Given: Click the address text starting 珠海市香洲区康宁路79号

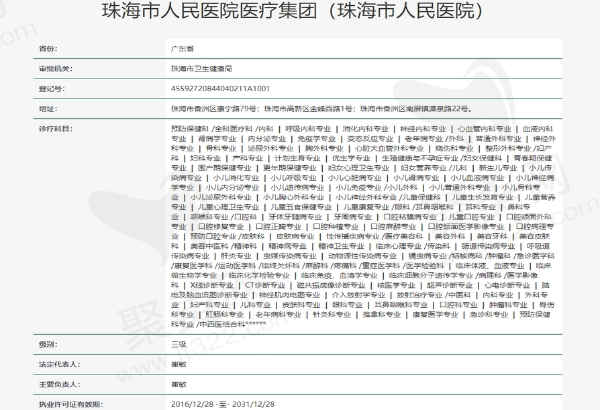Looking at the screenshot, I should [x=321, y=109].
